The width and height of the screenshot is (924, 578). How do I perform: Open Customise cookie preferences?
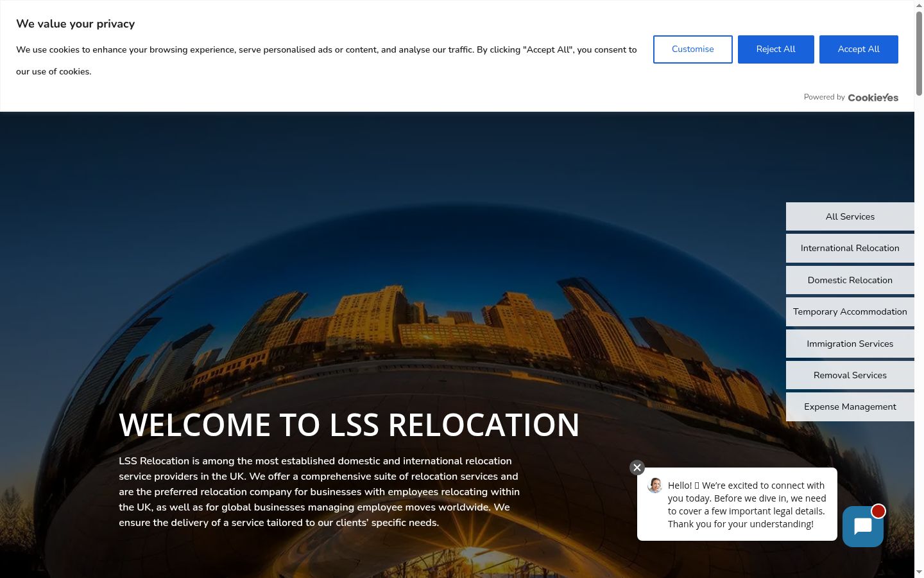point(693,49)
